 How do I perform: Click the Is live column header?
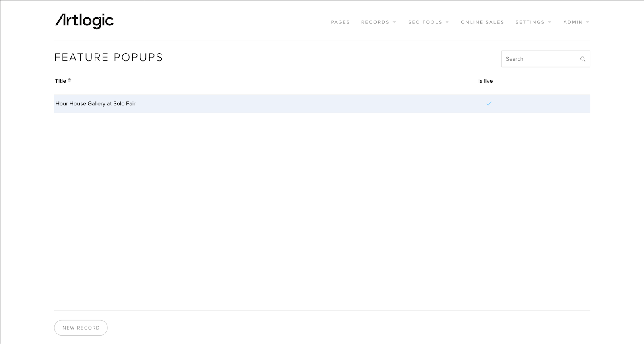[x=485, y=81]
